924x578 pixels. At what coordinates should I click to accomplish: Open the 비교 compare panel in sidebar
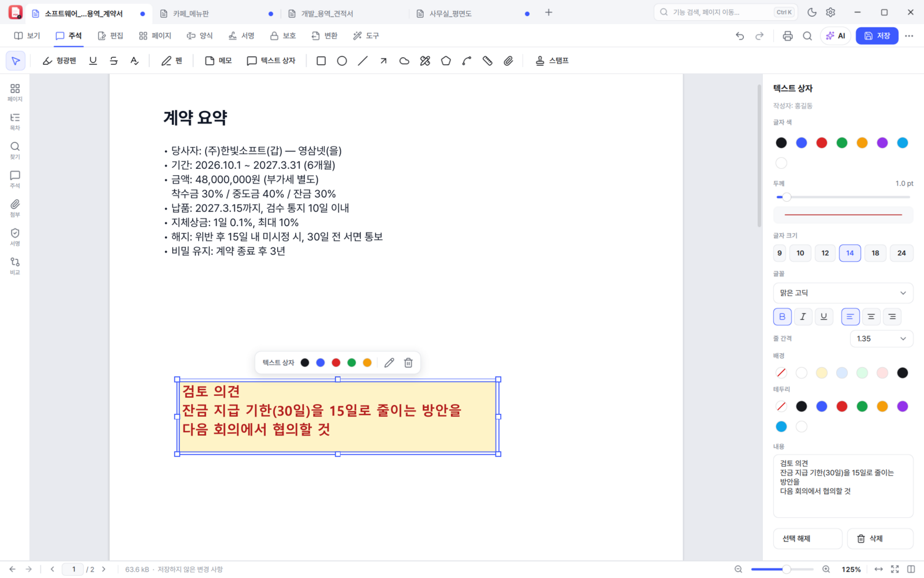(15, 266)
